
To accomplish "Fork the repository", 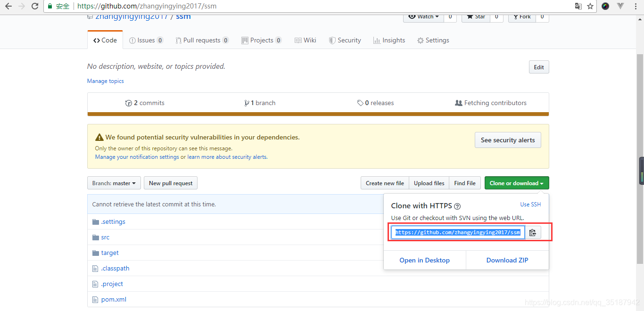I will point(521,17).
